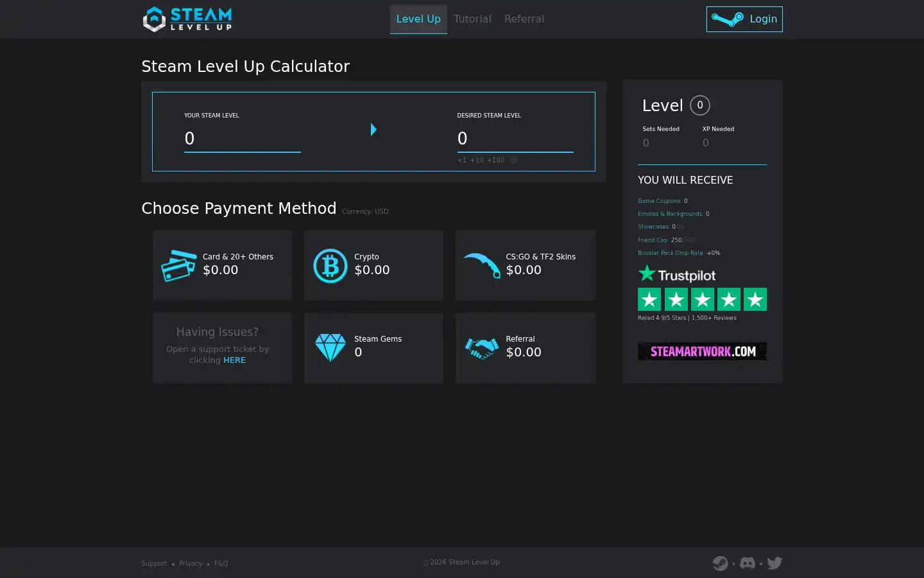Click the Friend Cap label
The width and height of the screenshot is (924, 578).
coord(653,240)
